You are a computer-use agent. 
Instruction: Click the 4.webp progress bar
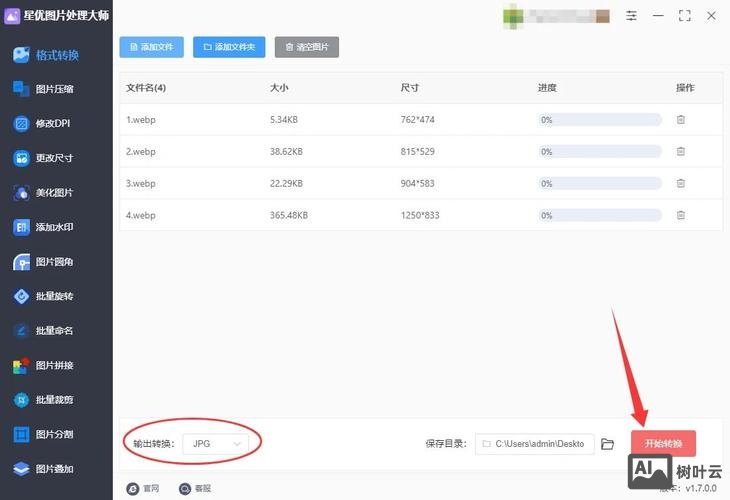[x=600, y=215]
